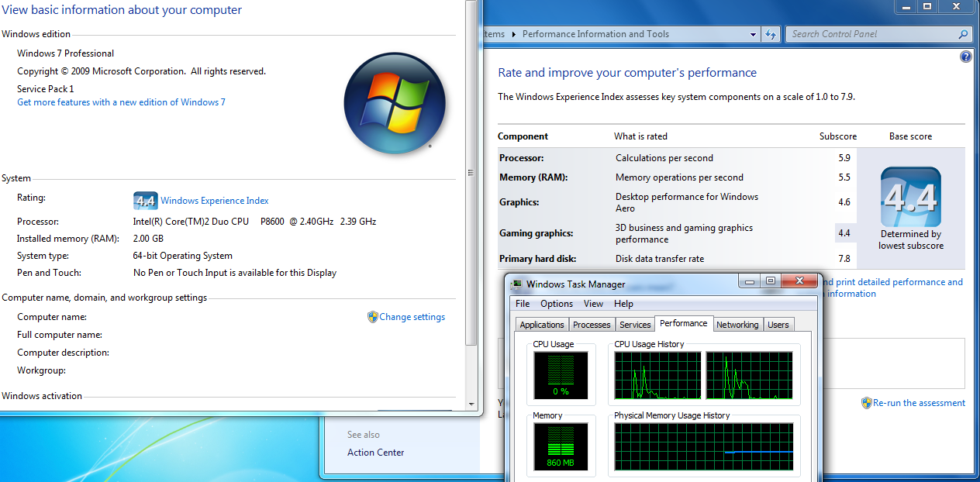The height and width of the screenshot is (482, 980).
Task: Click the scroll down arrow in System window
Action: click(471, 404)
